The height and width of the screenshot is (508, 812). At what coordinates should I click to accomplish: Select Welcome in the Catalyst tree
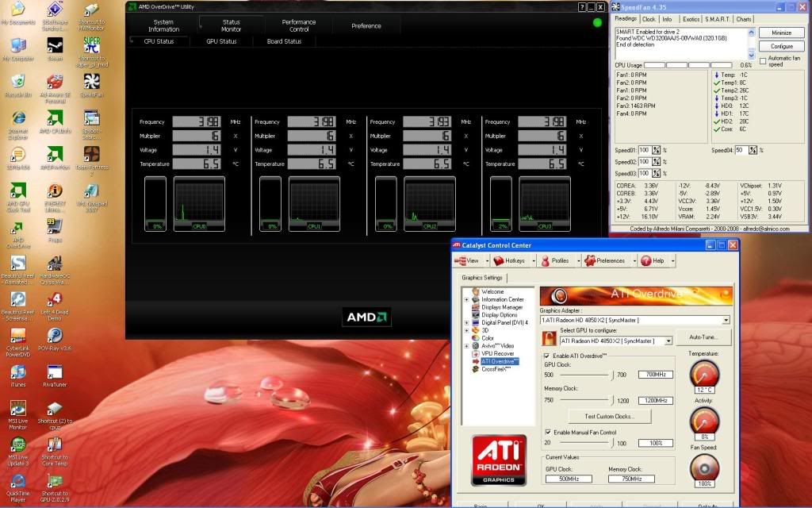tap(492, 292)
